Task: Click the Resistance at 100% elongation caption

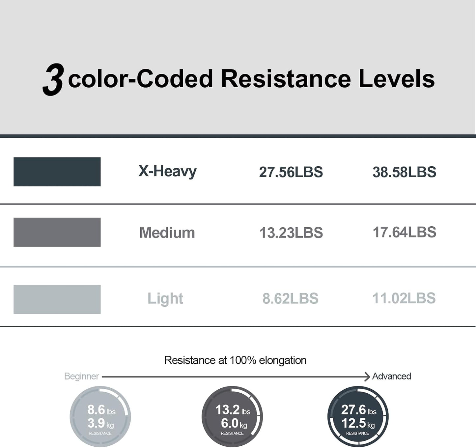Action: 235,360
